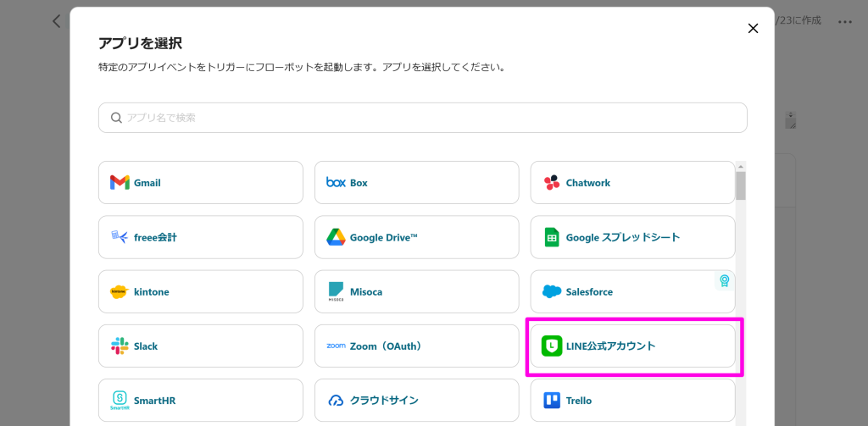This screenshot has height=426, width=868.
Task: Click the magnifier icon in search box
Action: (116, 118)
